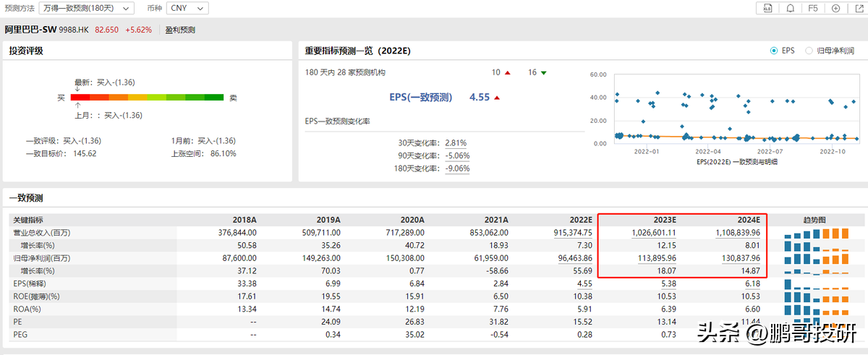Click 2022E revenue value 915,374.75
868x355 pixels.
(571, 233)
